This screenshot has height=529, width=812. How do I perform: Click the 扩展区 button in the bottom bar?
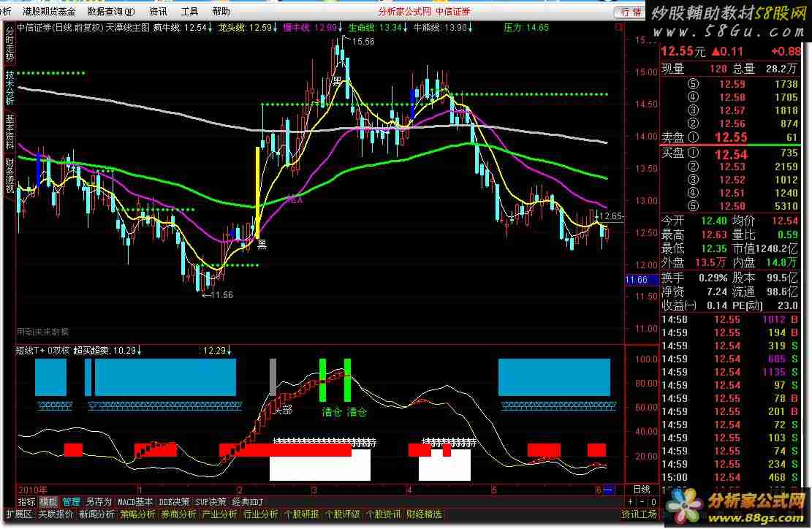click(x=19, y=514)
